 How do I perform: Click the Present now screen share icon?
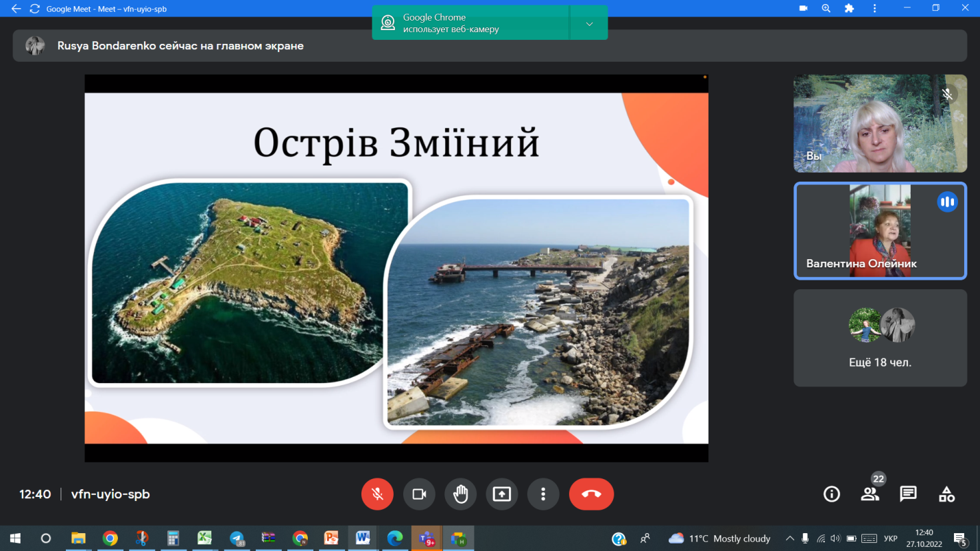tap(502, 494)
